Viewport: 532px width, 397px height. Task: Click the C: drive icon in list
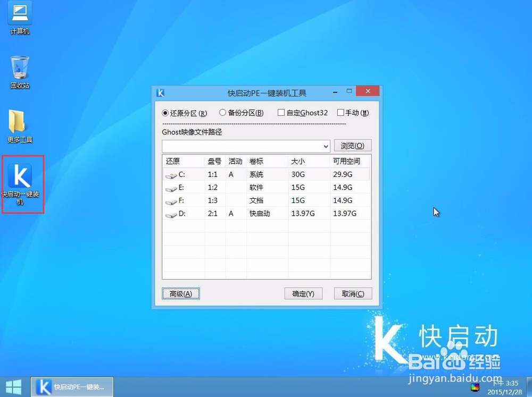pyautogui.click(x=171, y=175)
